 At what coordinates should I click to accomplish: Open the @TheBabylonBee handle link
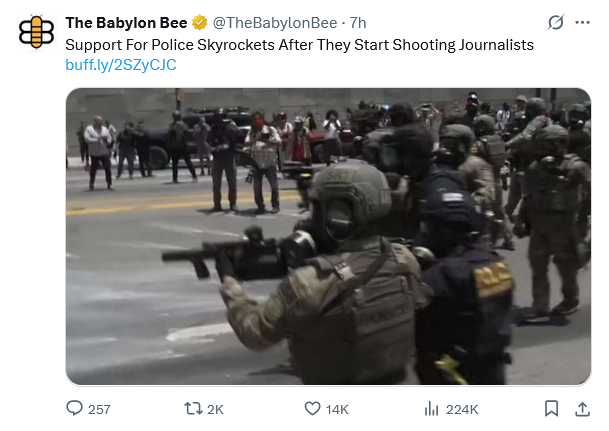tap(275, 23)
